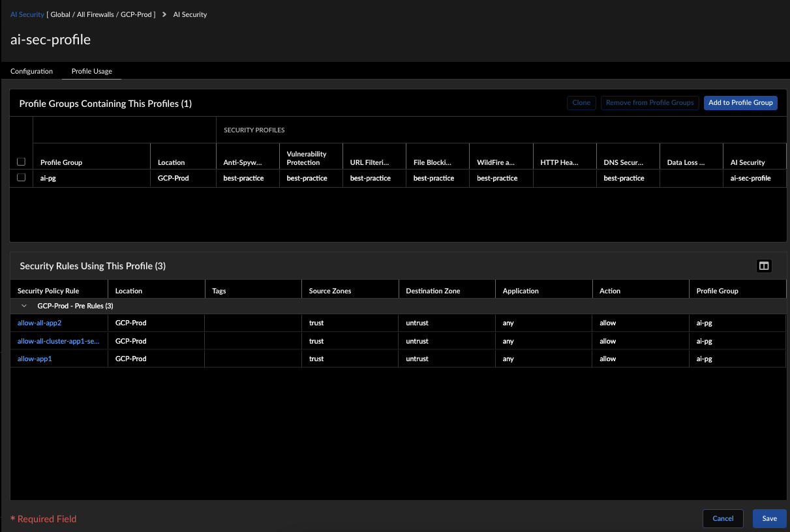The width and height of the screenshot is (790, 532).
Task: Tick the checkbox for the ai-pg row
Action: (21, 177)
